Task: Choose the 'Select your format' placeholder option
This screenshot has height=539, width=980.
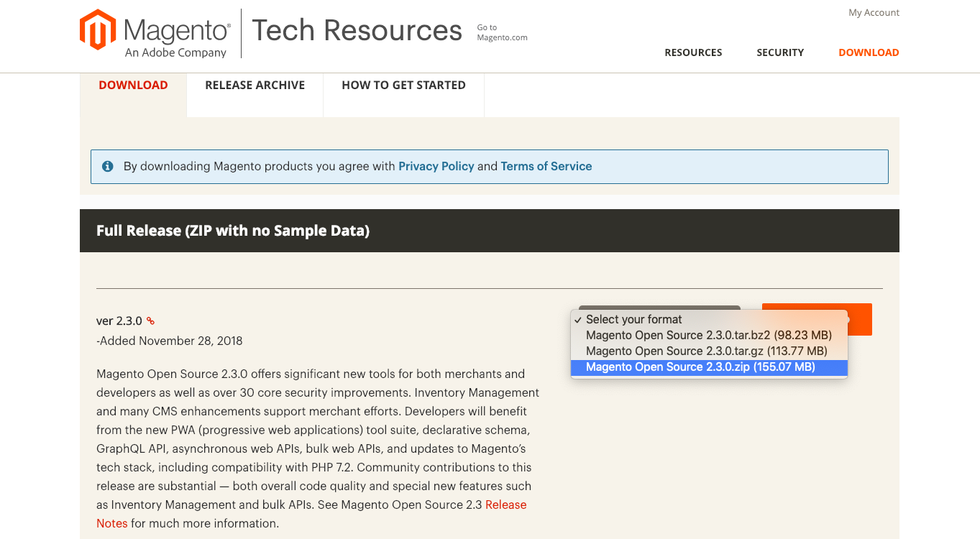Action: [633, 320]
